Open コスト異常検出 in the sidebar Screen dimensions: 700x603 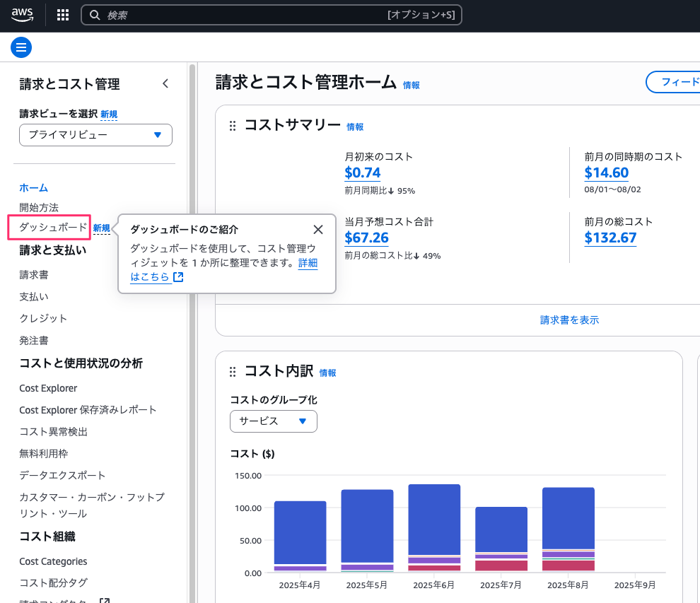[54, 432]
